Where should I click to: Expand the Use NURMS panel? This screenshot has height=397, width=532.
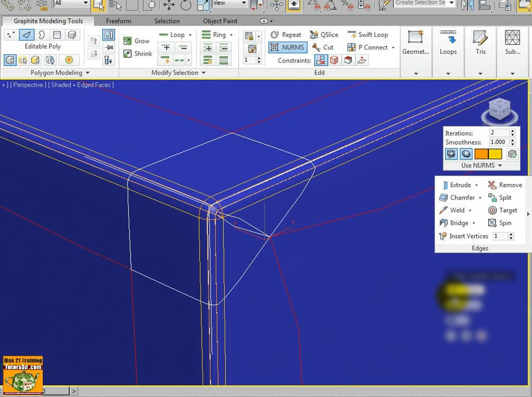point(500,166)
